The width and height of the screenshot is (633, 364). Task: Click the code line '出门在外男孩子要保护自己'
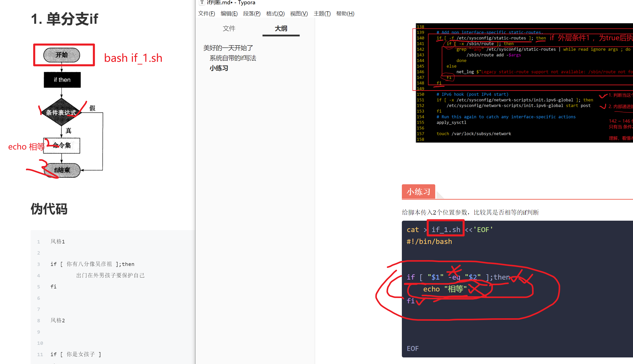point(111,275)
